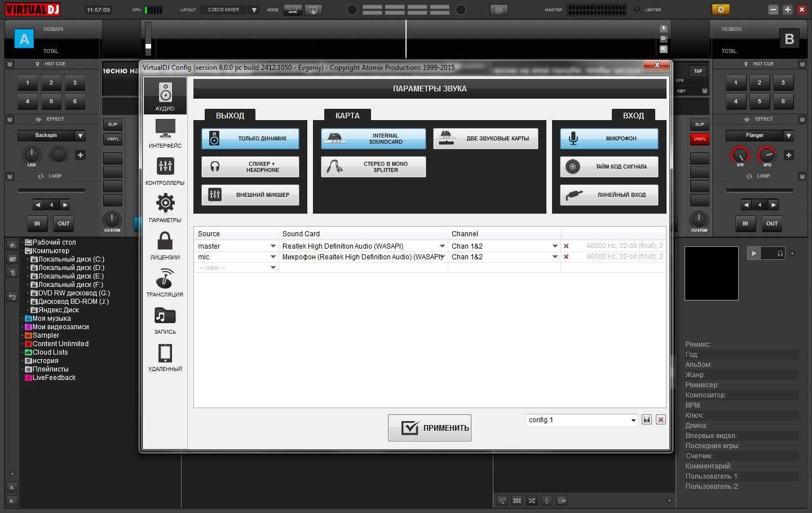Add effect slot on deck A

pos(80,155)
